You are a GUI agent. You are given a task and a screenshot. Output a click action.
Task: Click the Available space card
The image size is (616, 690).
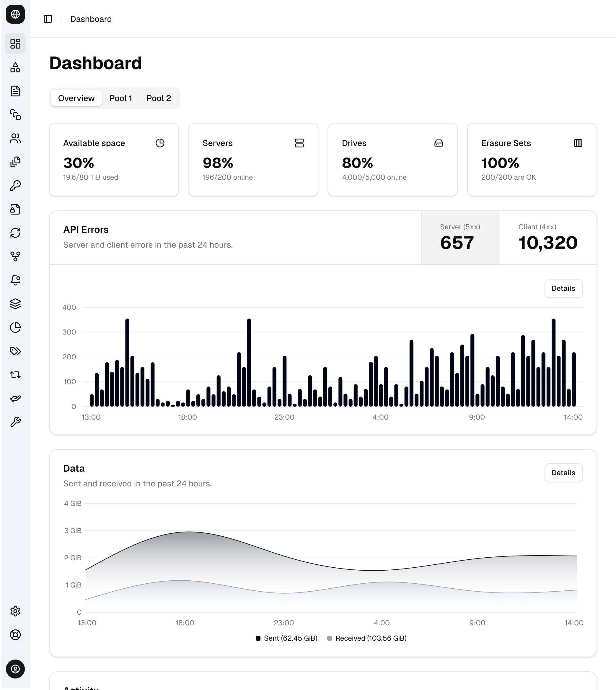click(x=114, y=160)
